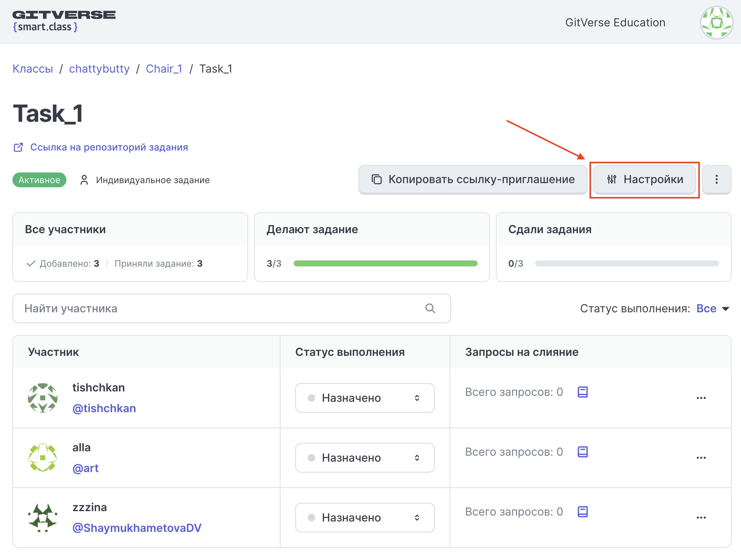
Task: Open @tishchkan profile link
Action: pos(104,408)
